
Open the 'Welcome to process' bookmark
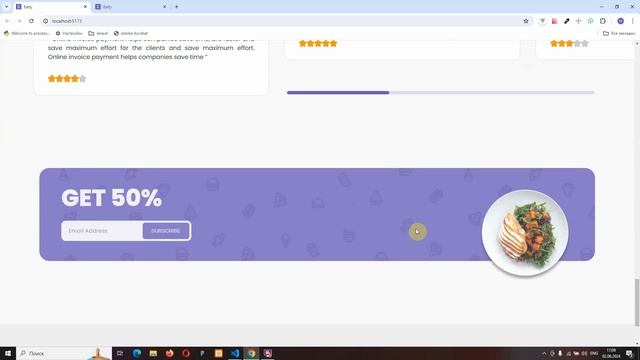coord(27,33)
